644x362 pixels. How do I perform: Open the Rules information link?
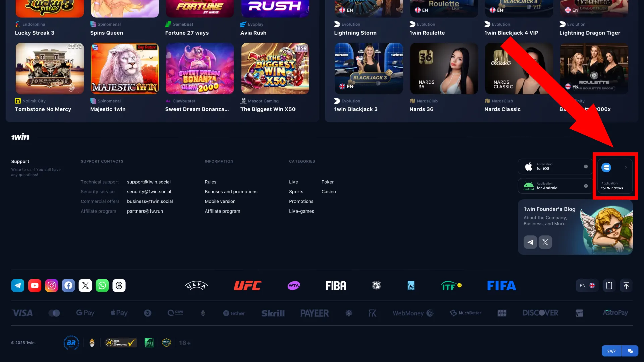[211, 182]
